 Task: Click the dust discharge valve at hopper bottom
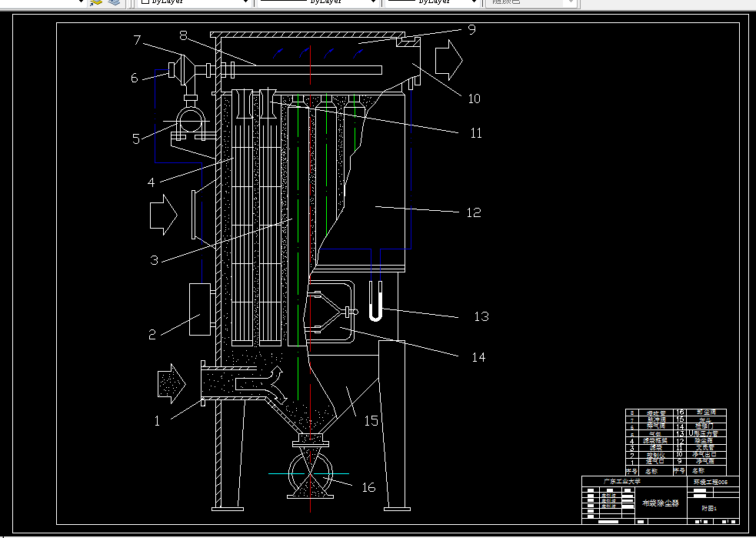(x=311, y=476)
